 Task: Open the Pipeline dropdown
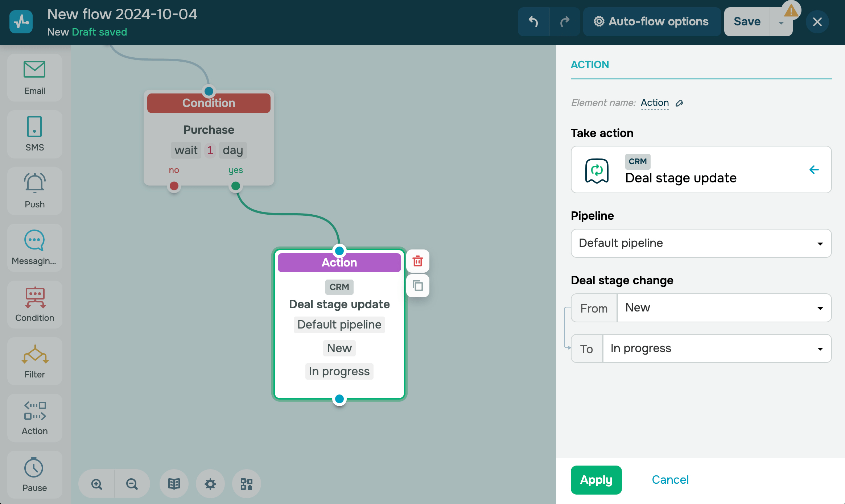701,243
